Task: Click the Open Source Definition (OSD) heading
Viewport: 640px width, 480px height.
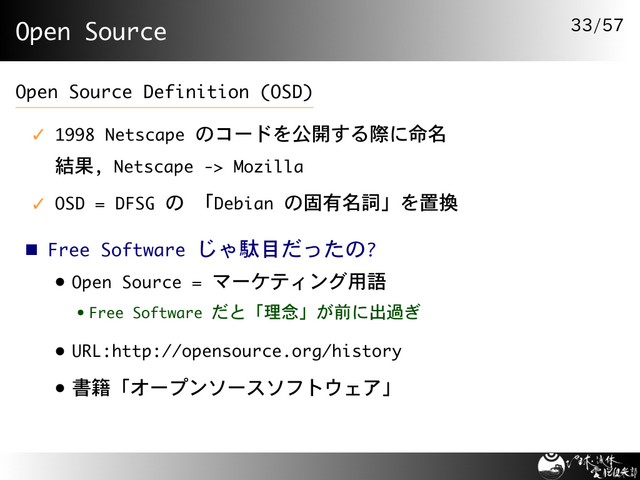Action: coord(163,92)
